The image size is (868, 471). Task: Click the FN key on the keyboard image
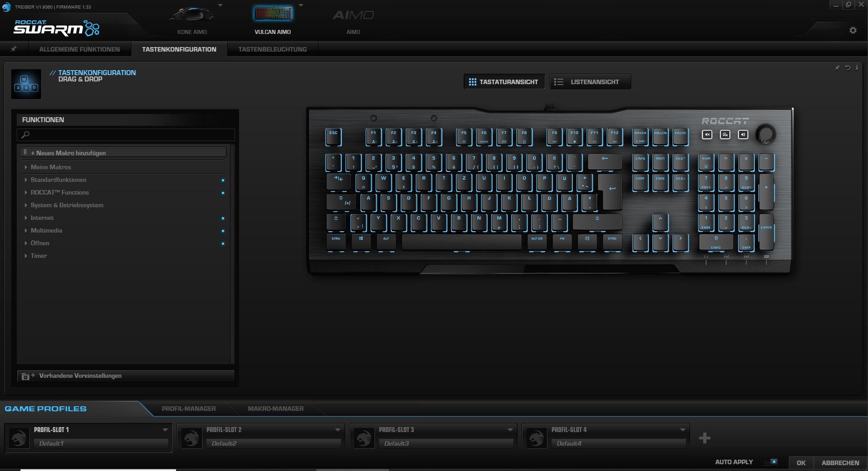coord(562,242)
